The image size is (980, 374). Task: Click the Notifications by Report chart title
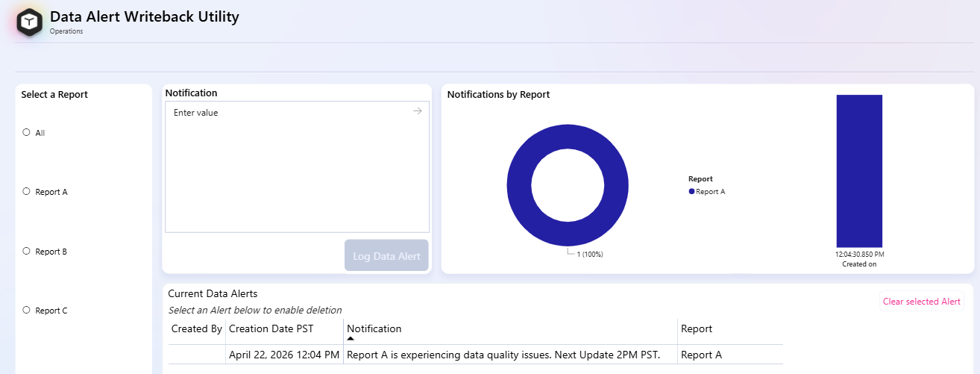coord(498,95)
